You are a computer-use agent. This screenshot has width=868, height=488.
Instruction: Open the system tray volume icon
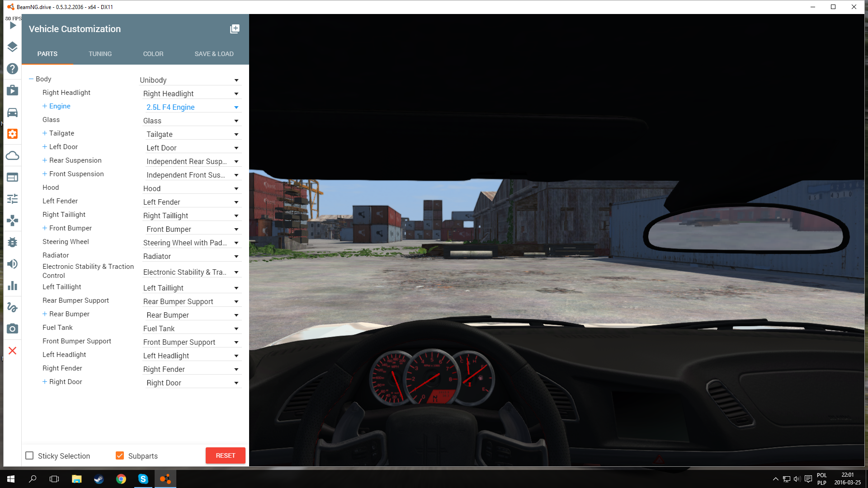[x=797, y=479]
